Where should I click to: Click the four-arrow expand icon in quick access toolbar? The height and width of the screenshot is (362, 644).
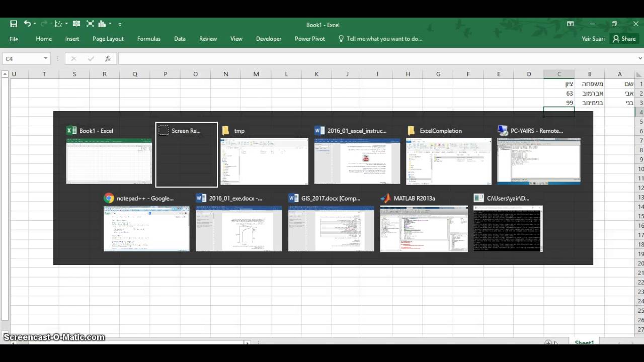click(90, 24)
